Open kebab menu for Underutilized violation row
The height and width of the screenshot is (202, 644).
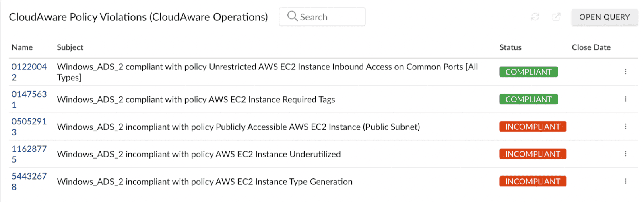625,153
